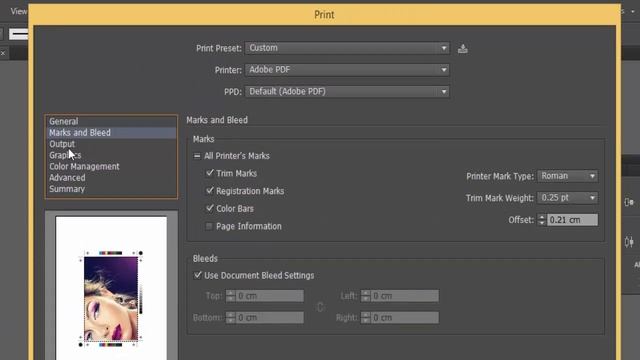Open the Printer dropdown showing Adobe PDF

pos(347,70)
